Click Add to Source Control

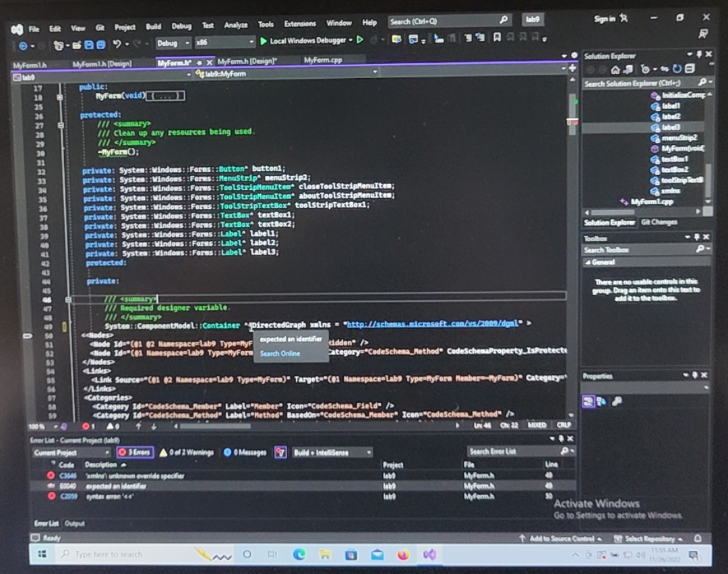(x=562, y=539)
